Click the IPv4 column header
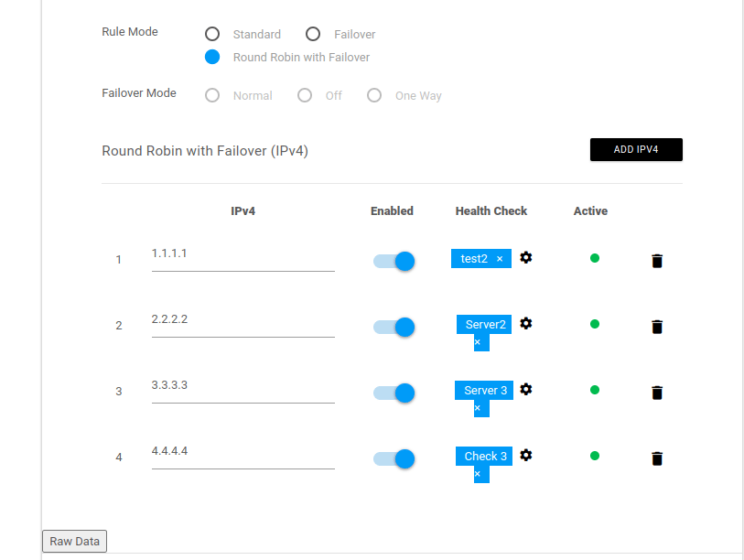The width and height of the screenshot is (744, 560). (243, 211)
